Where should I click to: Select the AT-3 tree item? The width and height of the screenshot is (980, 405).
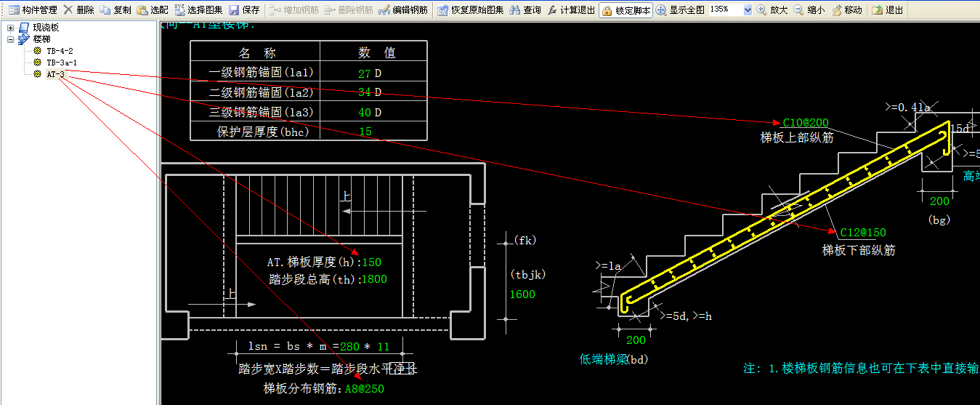[56, 74]
